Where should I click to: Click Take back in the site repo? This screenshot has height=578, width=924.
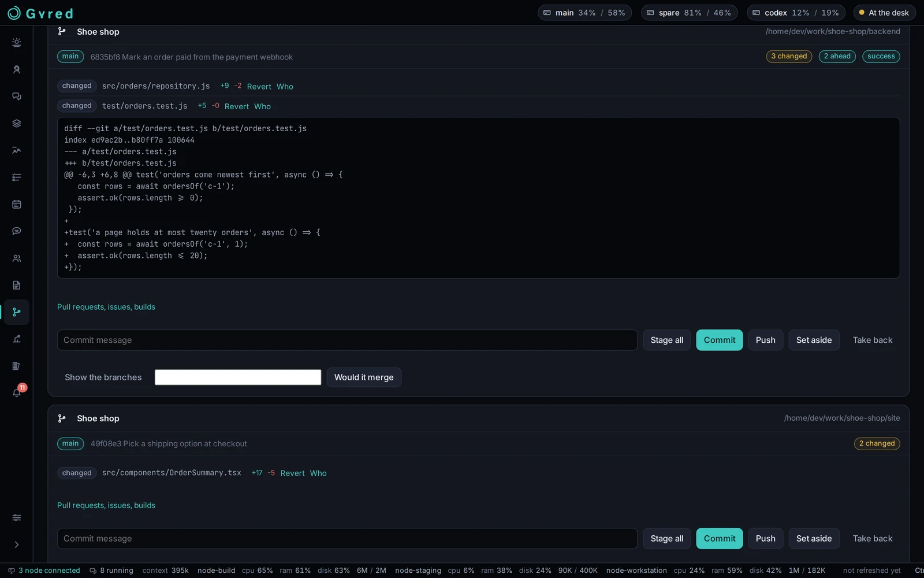coord(873,538)
